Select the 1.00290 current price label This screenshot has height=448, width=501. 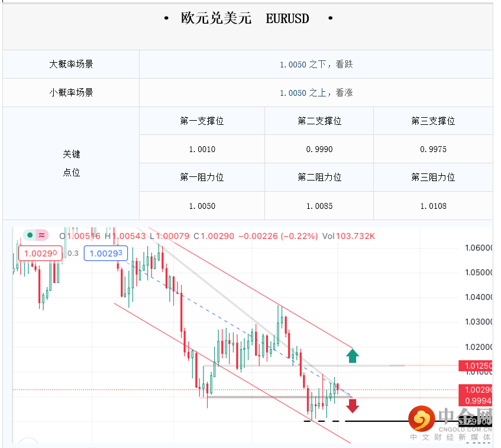[476, 390]
